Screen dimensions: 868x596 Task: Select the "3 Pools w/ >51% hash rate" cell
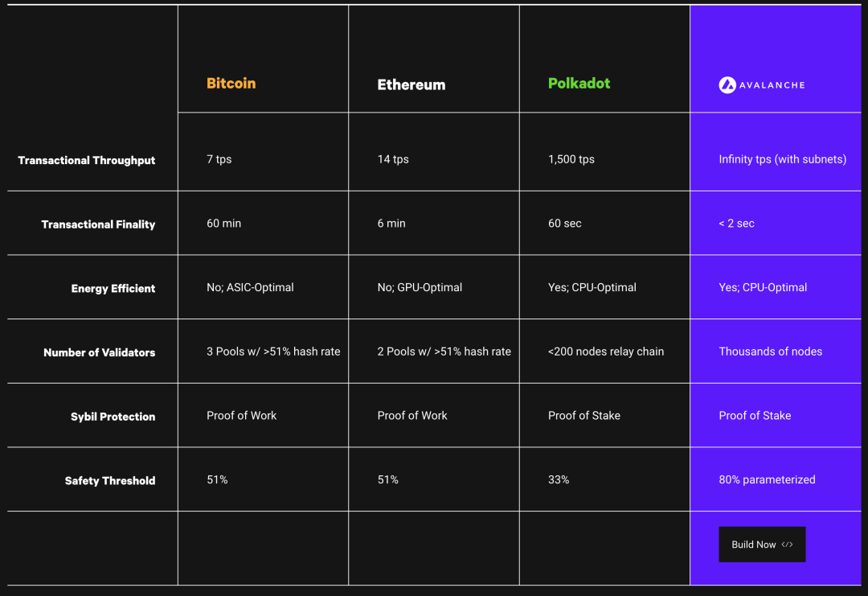(x=273, y=351)
